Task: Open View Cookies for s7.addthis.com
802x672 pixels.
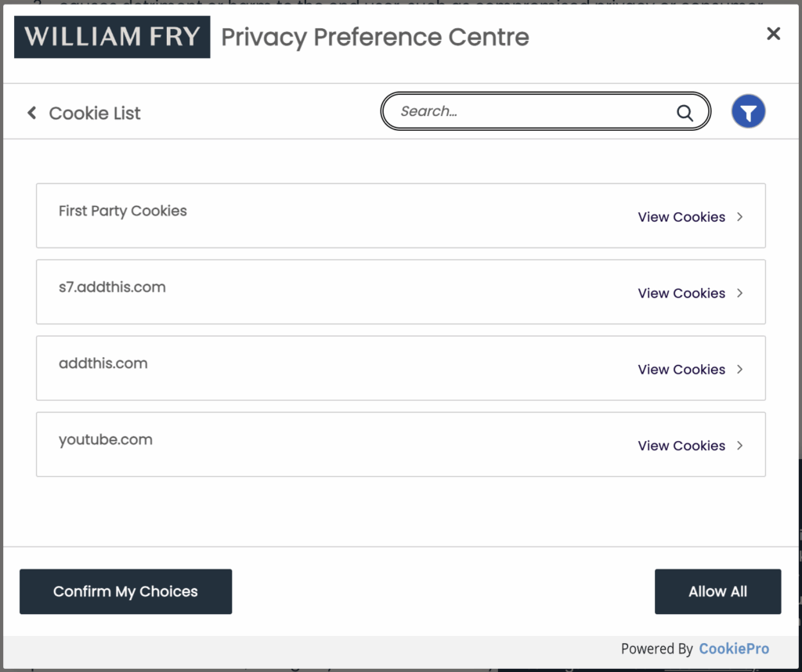Action: [x=681, y=293]
